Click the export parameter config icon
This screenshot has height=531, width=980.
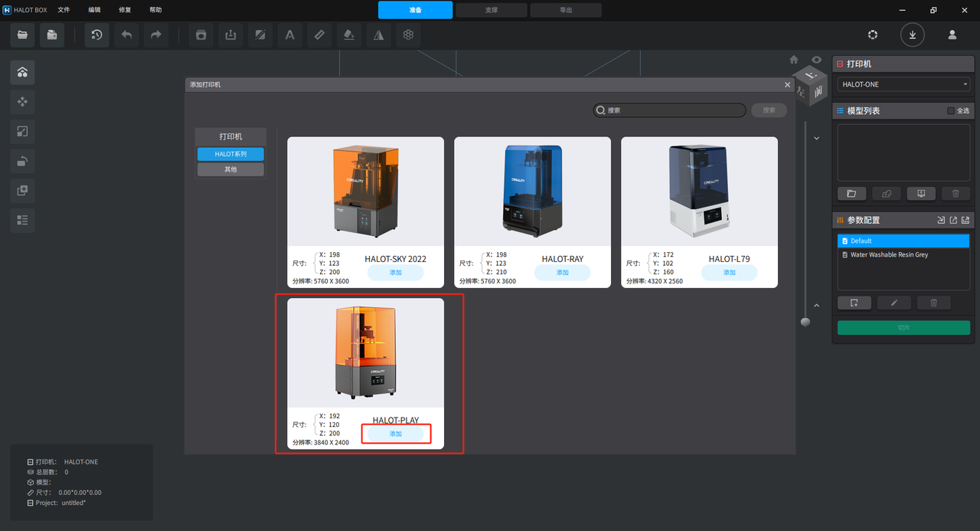click(953, 220)
